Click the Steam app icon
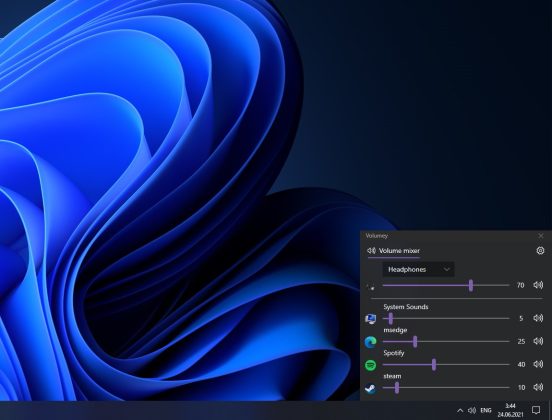 click(x=370, y=388)
